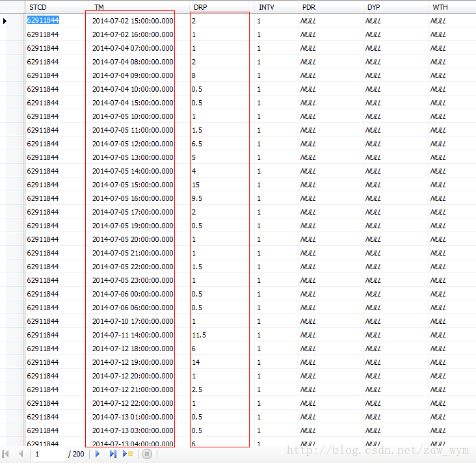Screen dimensions: 476x463
Task: Select the cell 2014-07-12 19:00:00.000
Action: (133, 362)
